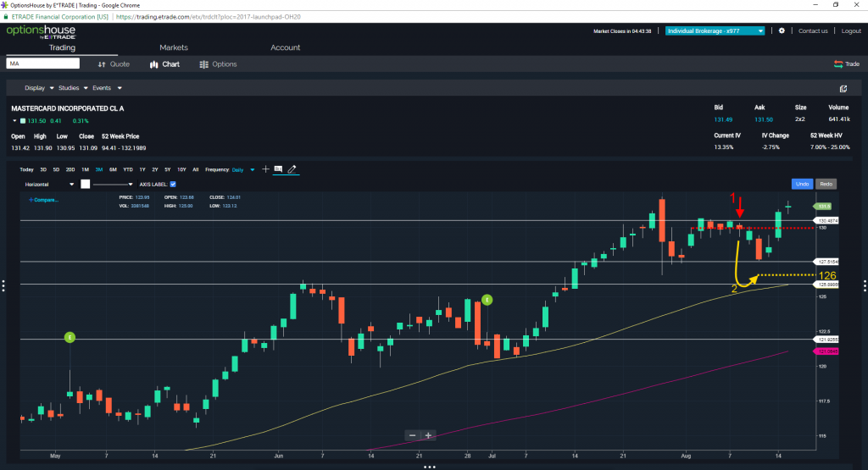The height and width of the screenshot is (470, 868).
Task: Click the earnings marker near May
Action: tap(70, 337)
